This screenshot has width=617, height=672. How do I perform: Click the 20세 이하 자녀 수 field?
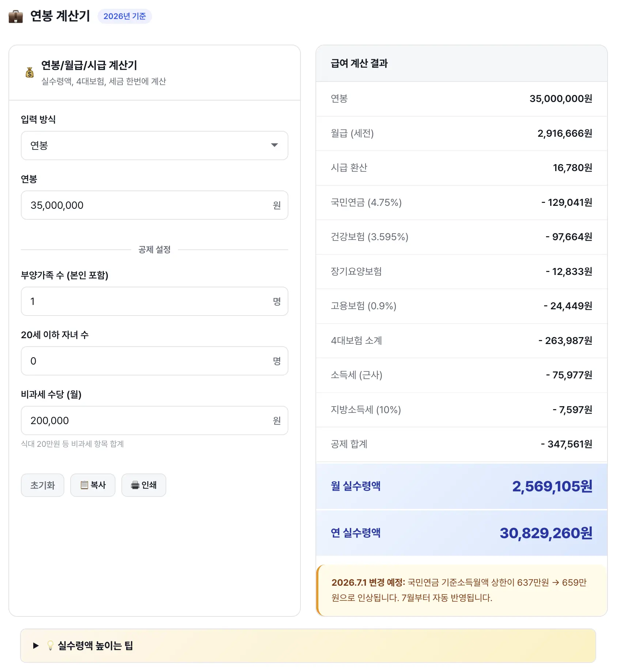[x=154, y=361]
